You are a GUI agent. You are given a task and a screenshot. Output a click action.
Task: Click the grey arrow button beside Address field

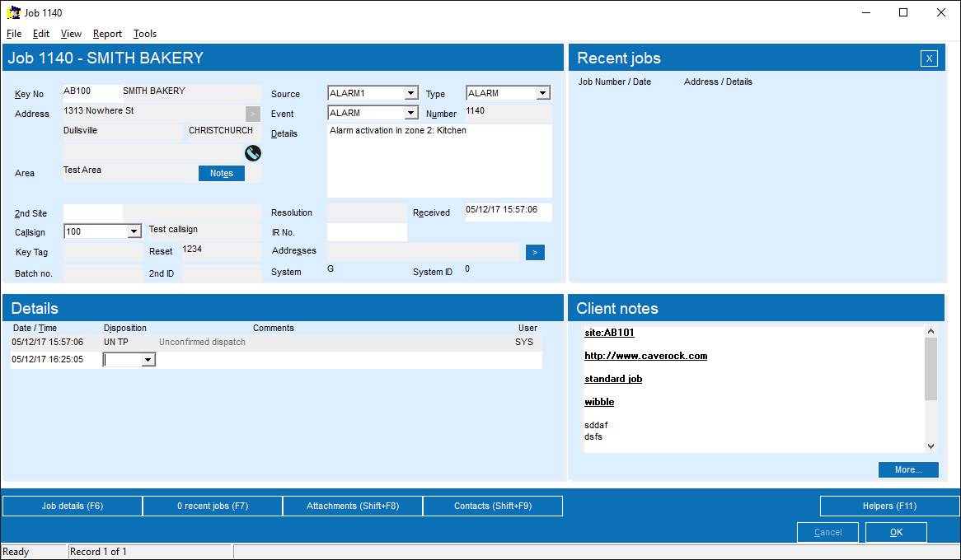coord(252,114)
